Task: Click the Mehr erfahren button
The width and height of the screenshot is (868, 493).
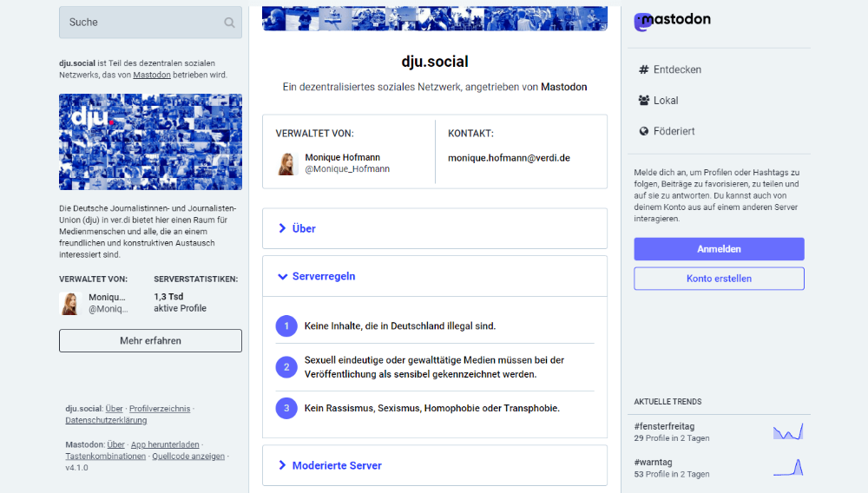Action: coord(150,341)
